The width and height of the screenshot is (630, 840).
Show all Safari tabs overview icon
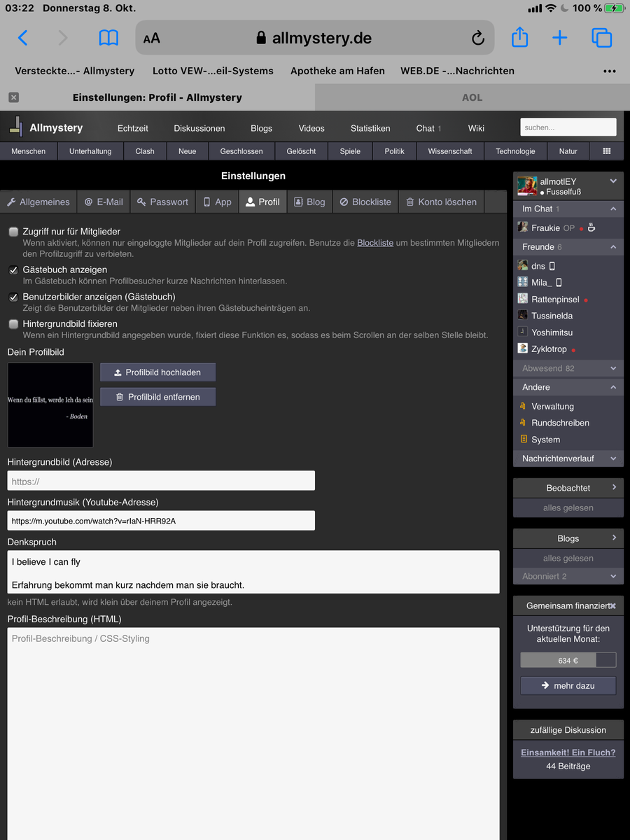point(601,38)
